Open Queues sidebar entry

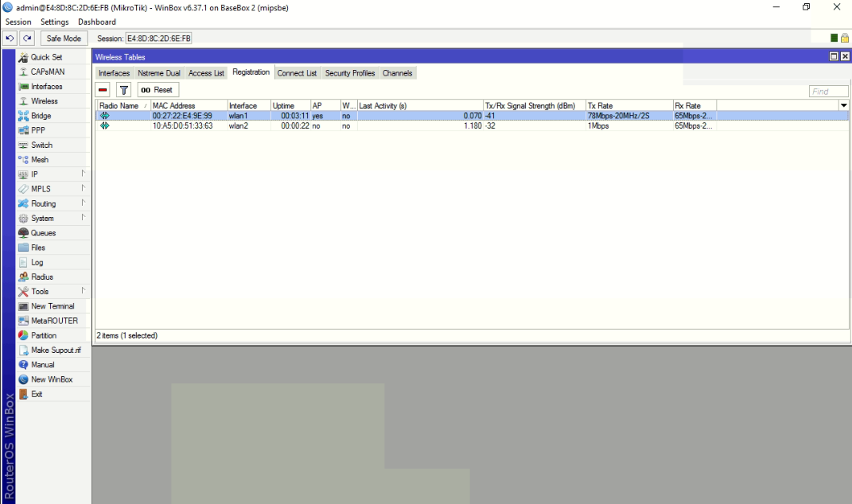tap(53, 233)
